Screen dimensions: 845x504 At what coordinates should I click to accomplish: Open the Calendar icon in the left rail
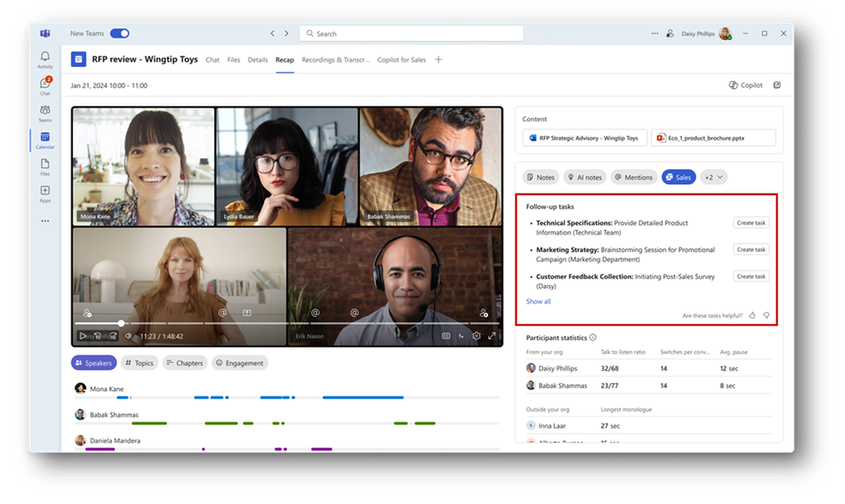(x=46, y=140)
